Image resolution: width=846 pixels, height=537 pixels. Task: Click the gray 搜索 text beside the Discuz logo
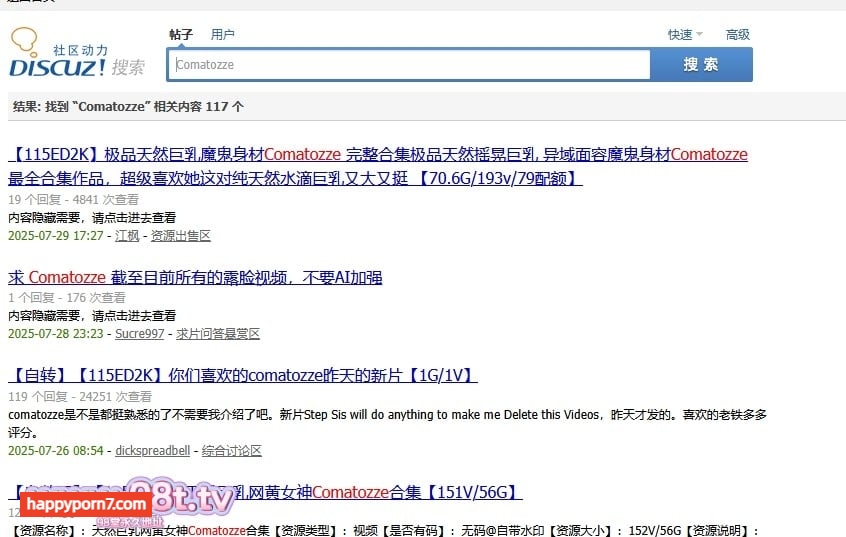pyautogui.click(x=128, y=68)
